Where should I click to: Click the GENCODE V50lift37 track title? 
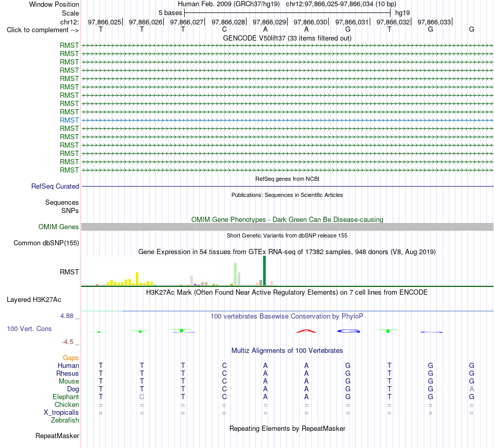[288, 38]
